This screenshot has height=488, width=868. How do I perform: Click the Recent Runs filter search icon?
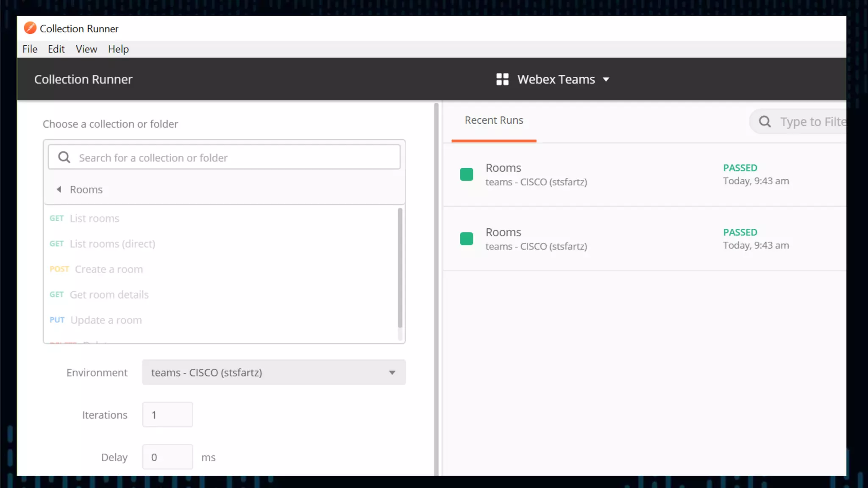point(765,122)
